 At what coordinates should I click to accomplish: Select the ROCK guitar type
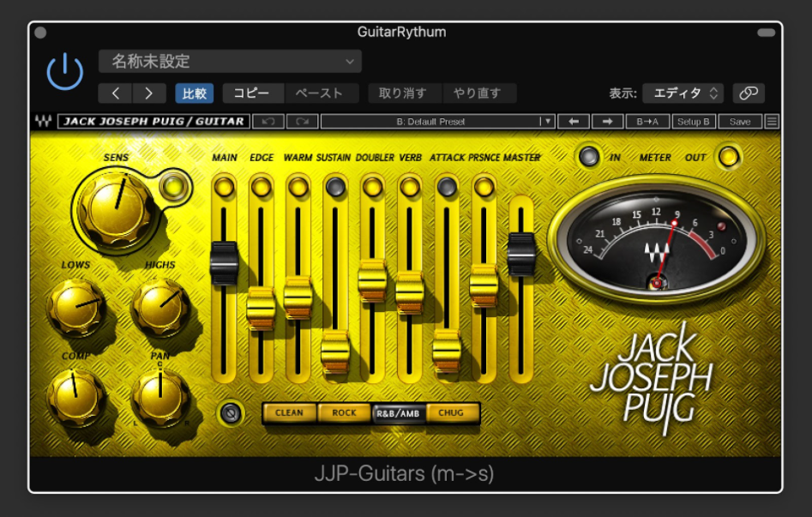344,413
